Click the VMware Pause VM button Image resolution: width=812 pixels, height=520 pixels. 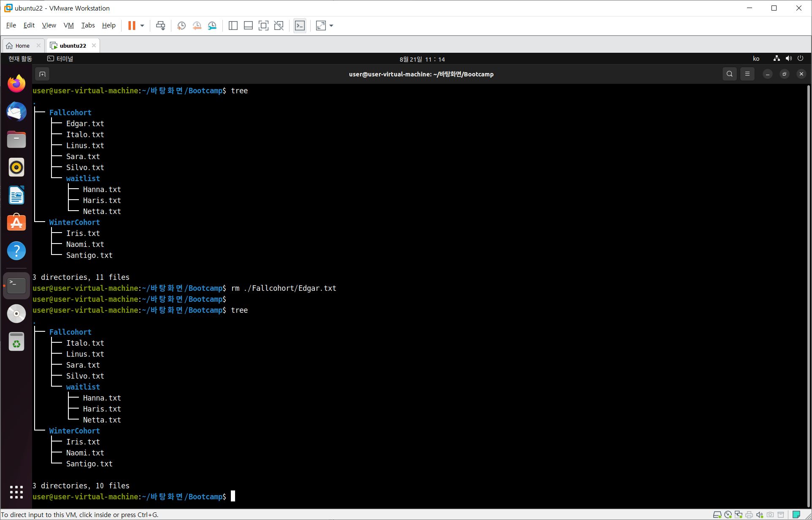pyautogui.click(x=132, y=26)
